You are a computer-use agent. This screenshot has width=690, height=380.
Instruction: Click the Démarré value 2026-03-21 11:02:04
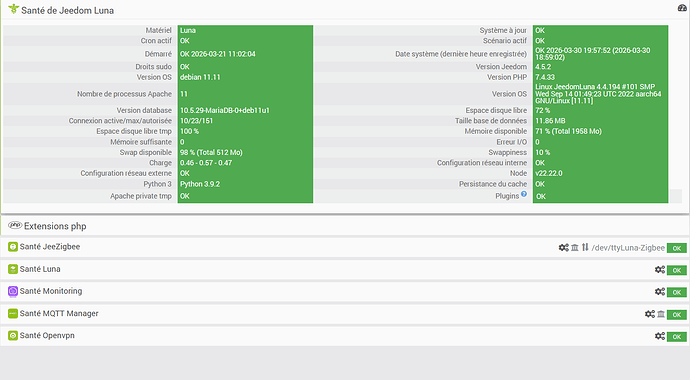218,54
